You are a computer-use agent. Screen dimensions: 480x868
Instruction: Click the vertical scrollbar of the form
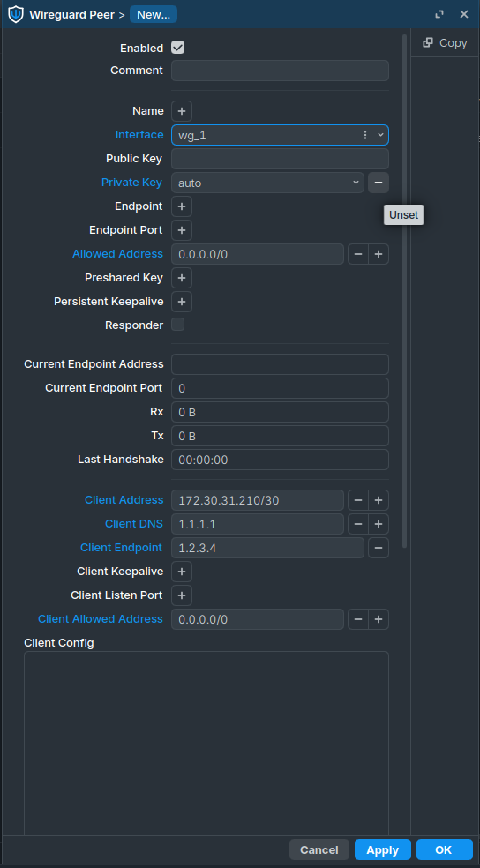pyautogui.click(x=405, y=290)
